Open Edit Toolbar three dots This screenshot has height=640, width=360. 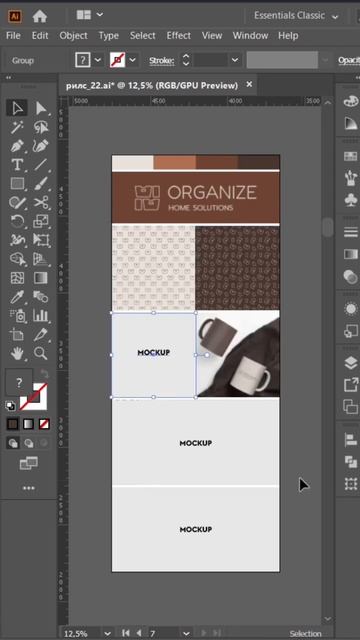point(29,488)
